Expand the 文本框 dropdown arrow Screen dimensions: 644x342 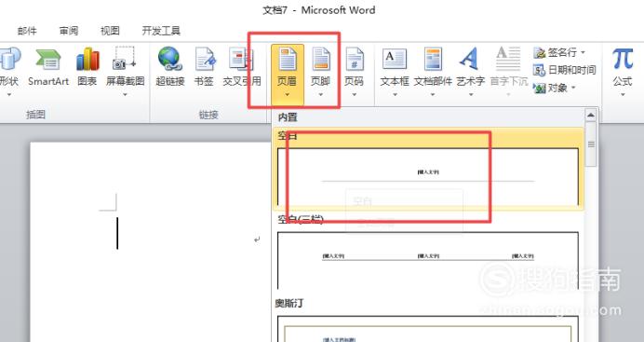395,94
